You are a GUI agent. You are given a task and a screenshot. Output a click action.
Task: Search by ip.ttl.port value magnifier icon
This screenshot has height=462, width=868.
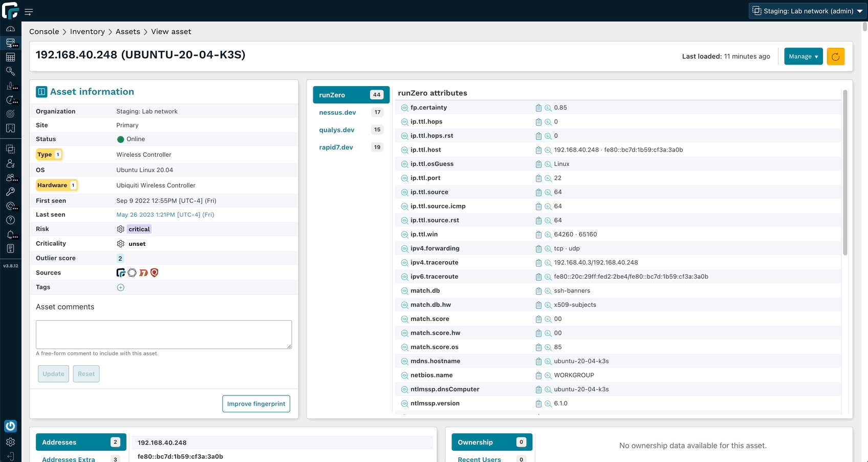pyautogui.click(x=548, y=178)
